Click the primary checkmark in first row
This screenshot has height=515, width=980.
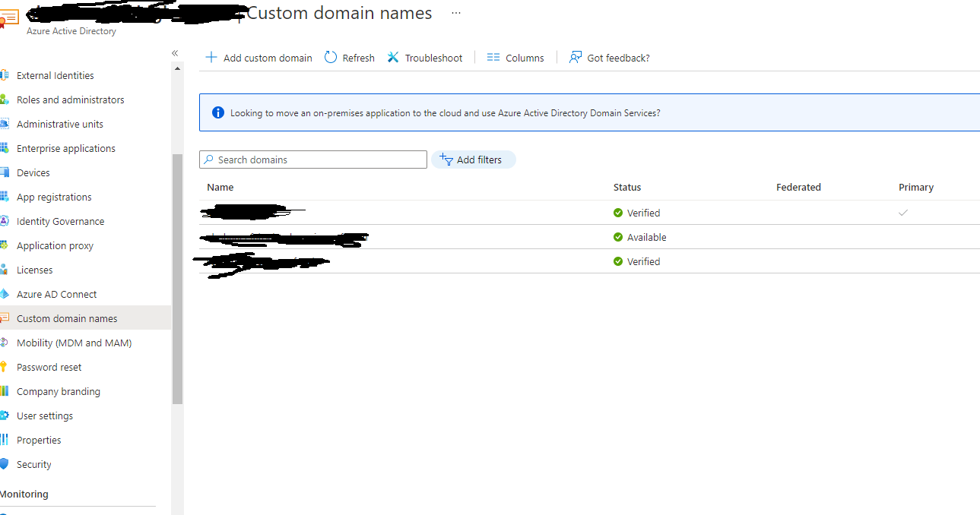point(903,213)
